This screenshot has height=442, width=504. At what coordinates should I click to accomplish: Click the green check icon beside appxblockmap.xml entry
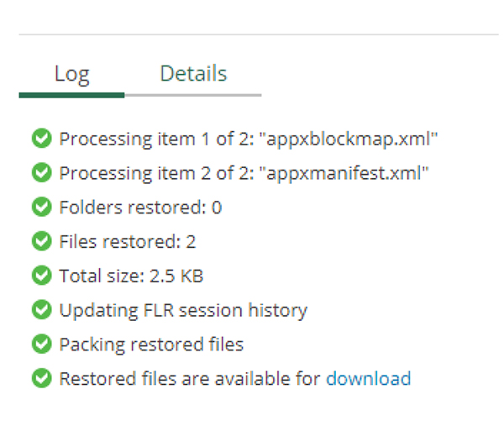tap(41, 139)
